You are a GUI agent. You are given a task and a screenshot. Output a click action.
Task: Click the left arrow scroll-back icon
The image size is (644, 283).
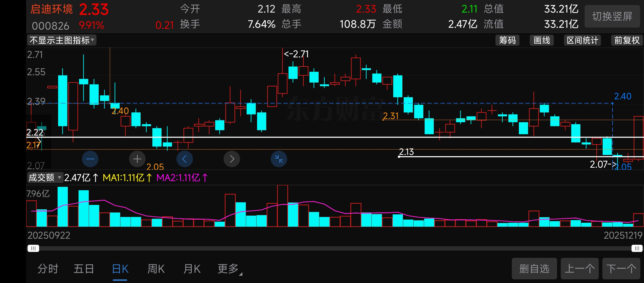(184, 159)
